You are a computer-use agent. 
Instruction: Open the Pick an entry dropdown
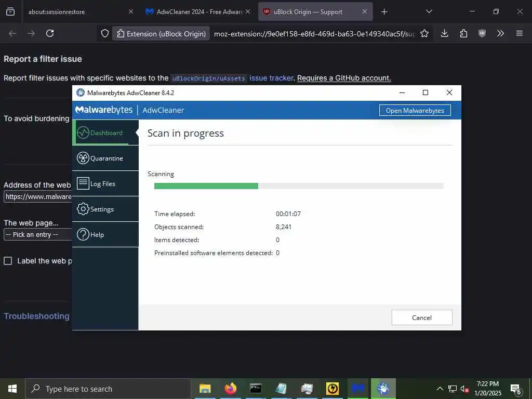click(x=38, y=234)
